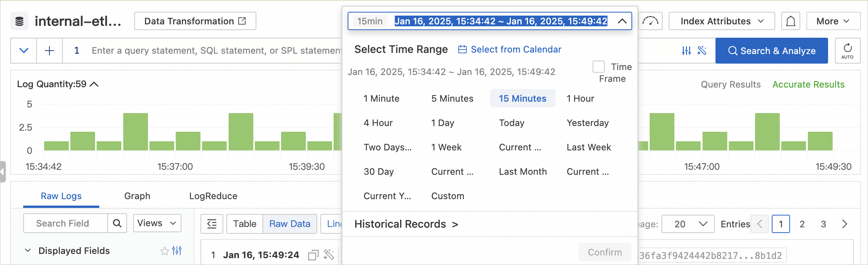Click the add query plus icon
This screenshot has height=265, width=868.
(x=49, y=51)
